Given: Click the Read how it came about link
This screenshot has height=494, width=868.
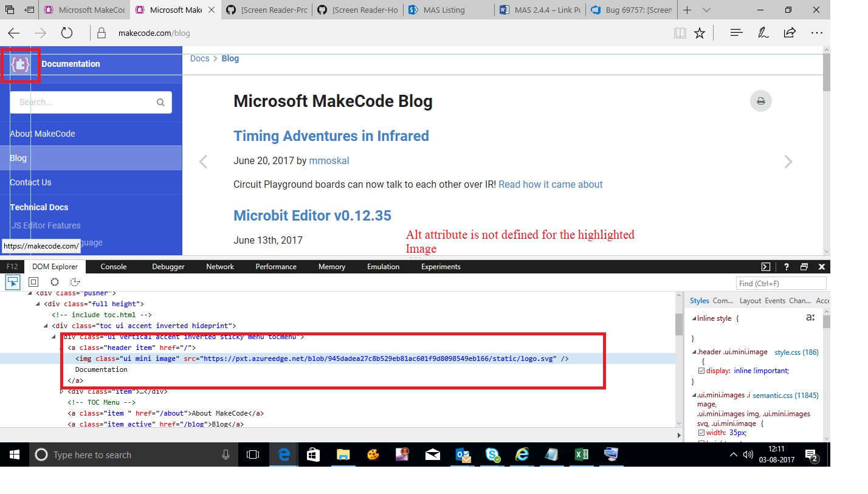Looking at the screenshot, I should click(550, 184).
